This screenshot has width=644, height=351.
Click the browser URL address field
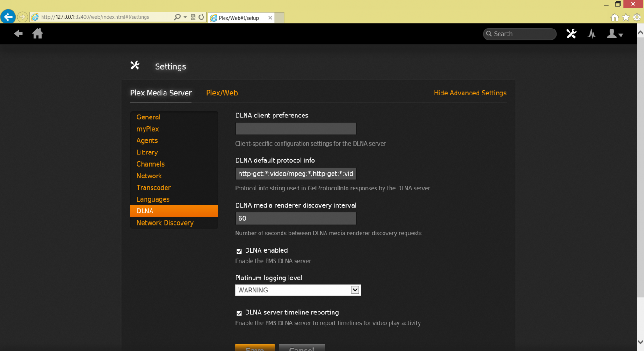click(x=101, y=17)
